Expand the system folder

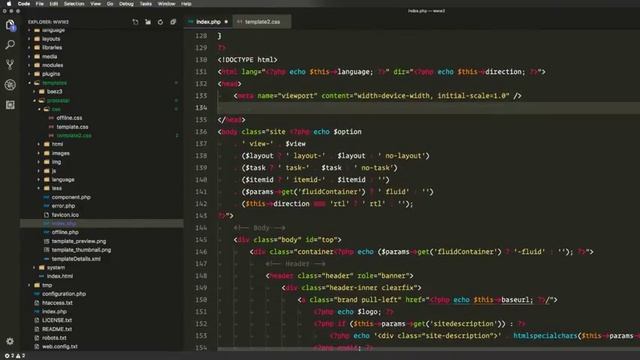[56, 267]
